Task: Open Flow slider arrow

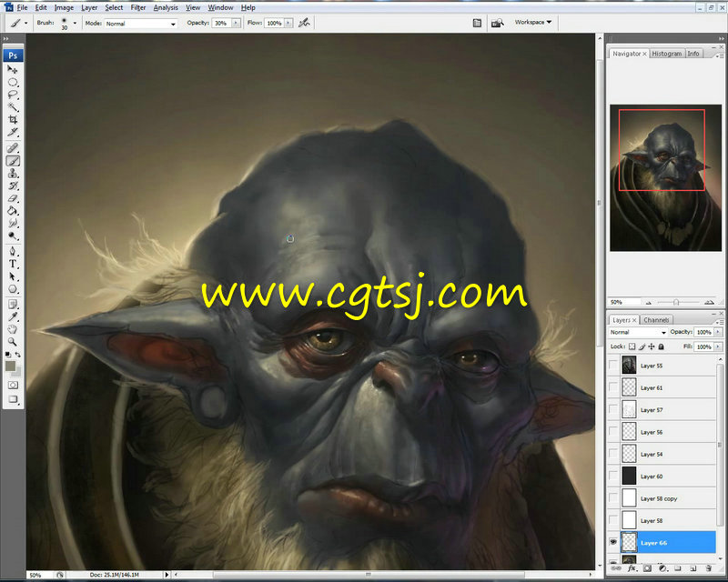Action: pos(288,23)
